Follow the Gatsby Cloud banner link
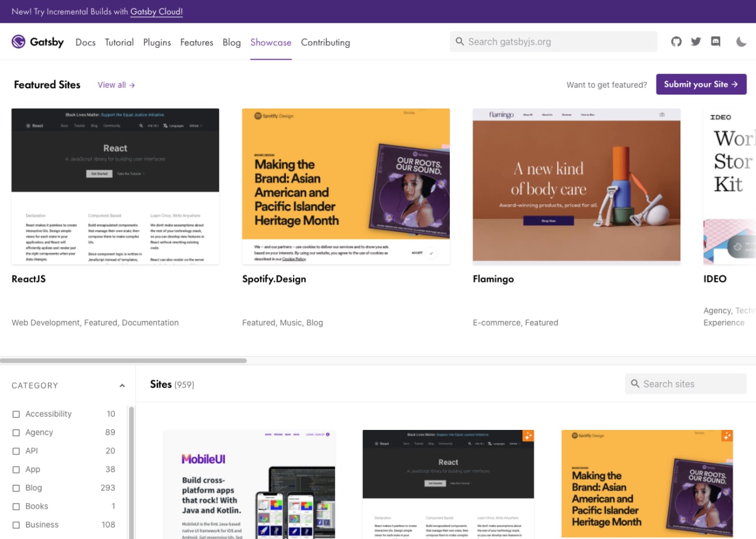 (157, 11)
